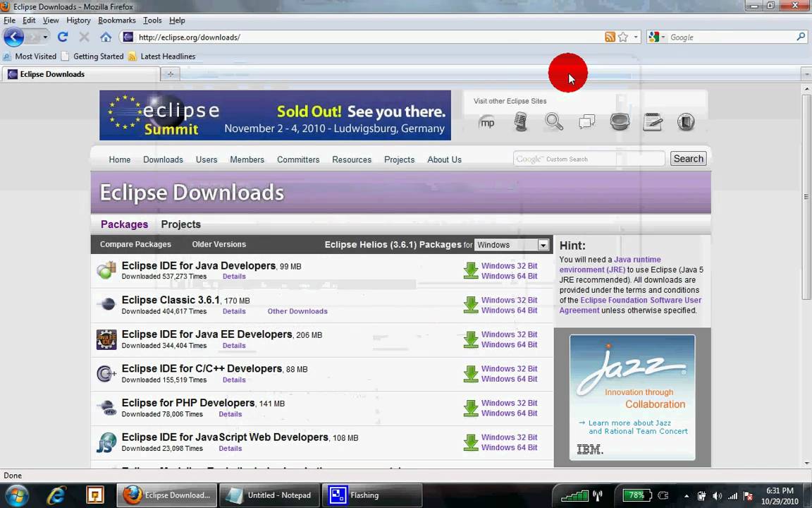Screen dimensions: 812x508
Task: Open the Windows Start orb
Action: (17, 495)
